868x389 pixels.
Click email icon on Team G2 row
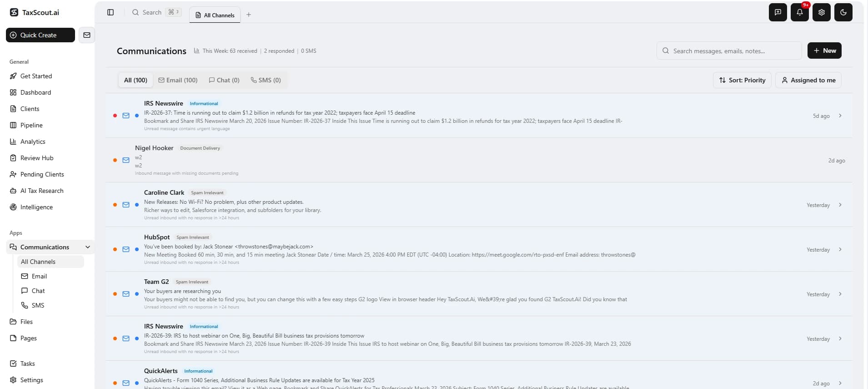click(x=126, y=294)
